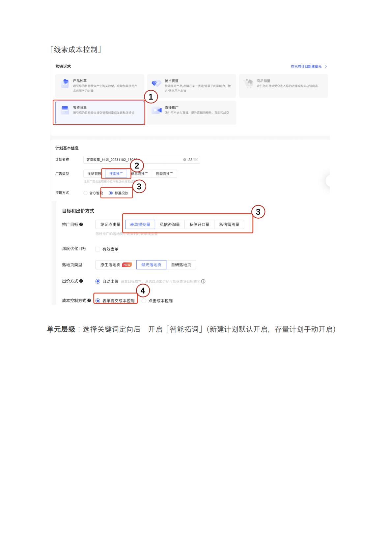This screenshot has height=555, width=392.
Task: Select the 产品种草 marketing goal card
Action: (x=100, y=86)
